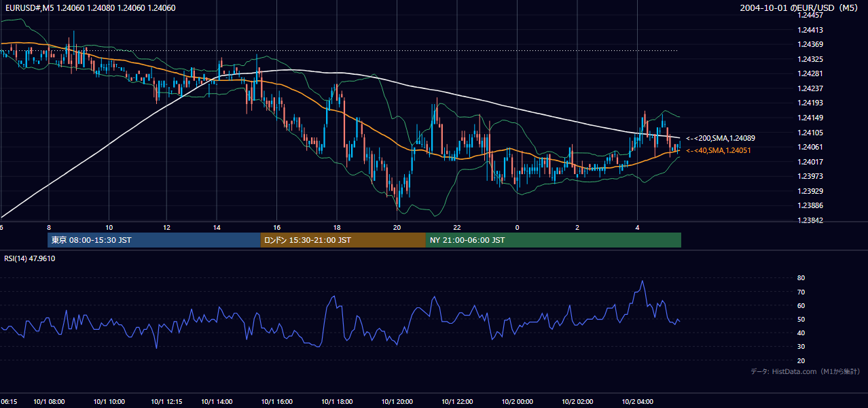Click the 40 SMA label 1.24051
Screen dimensions: 868x408
tap(719, 150)
